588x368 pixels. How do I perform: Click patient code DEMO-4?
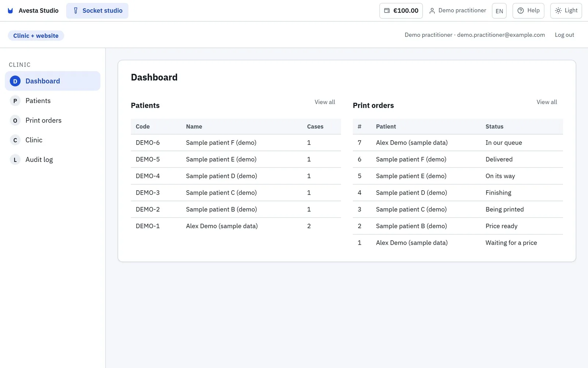148,176
